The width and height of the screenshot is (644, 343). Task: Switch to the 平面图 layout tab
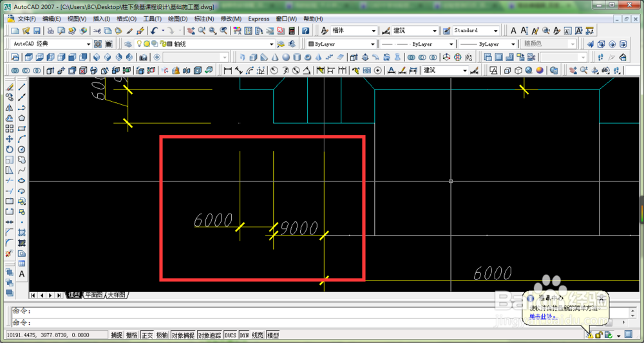tap(93, 295)
